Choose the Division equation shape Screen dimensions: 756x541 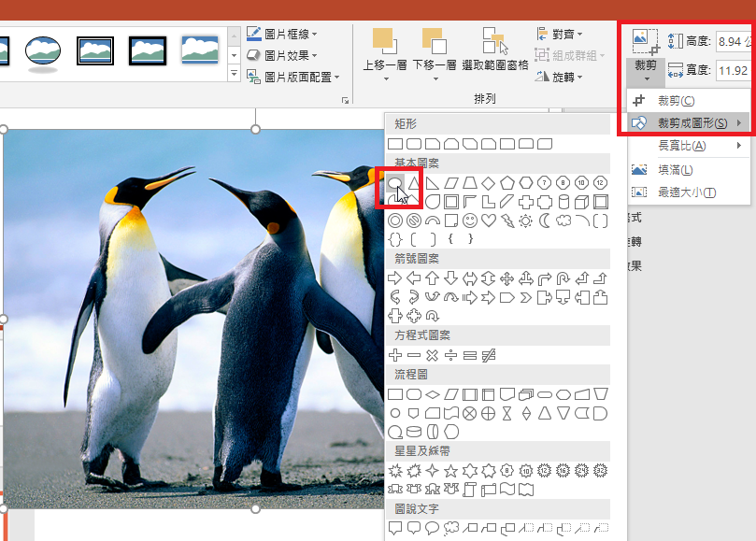pyautogui.click(x=451, y=355)
